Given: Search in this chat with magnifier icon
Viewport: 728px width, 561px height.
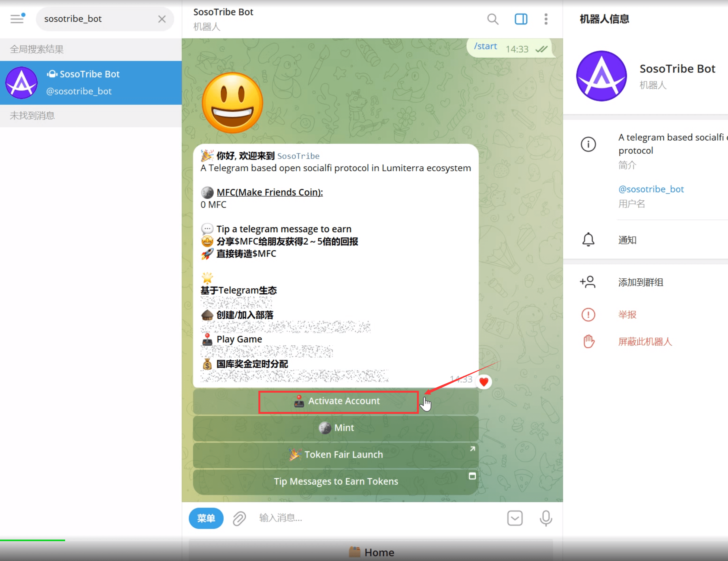Looking at the screenshot, I should click(x=493, y=19).
